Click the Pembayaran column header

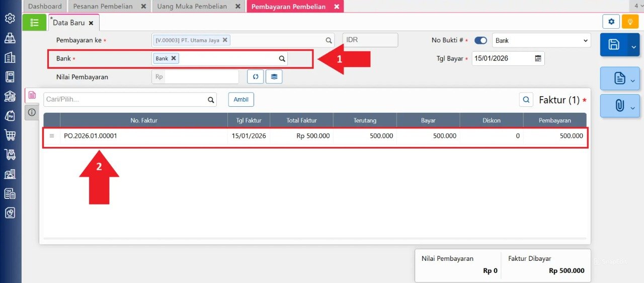point(555,120)
